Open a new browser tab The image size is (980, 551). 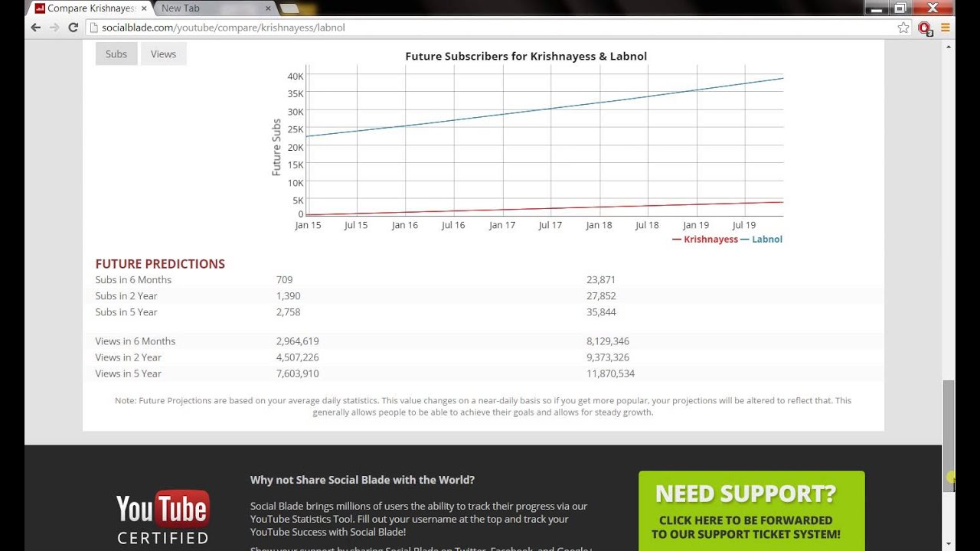[x=289, y=8]
